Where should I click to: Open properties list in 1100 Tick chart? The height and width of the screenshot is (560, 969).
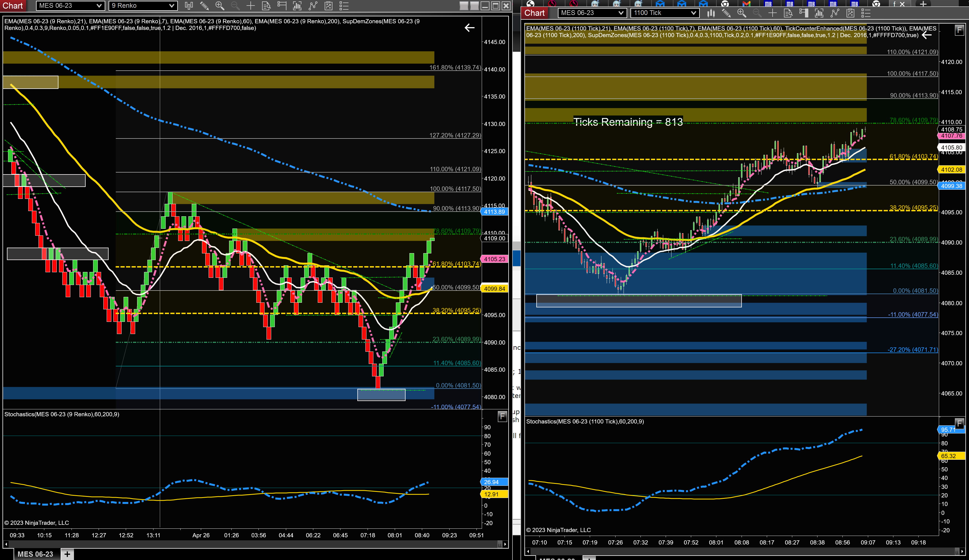(866, 13)
